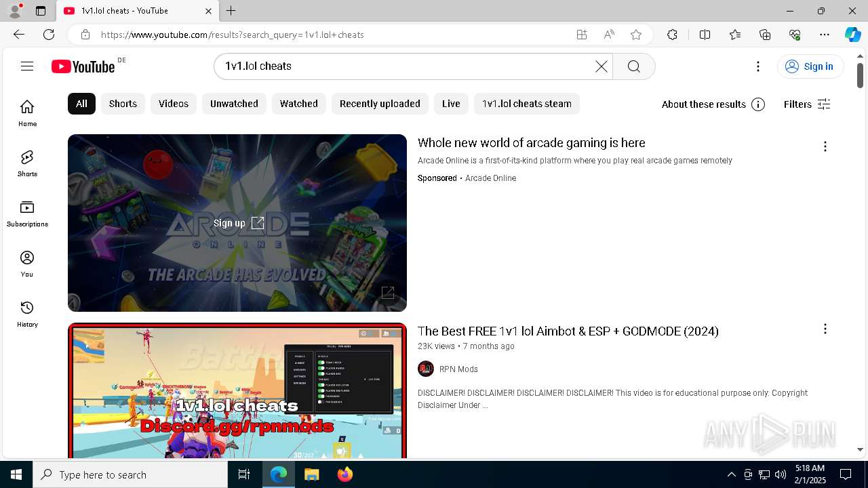Open Subscriptions in the sidebar

tap(27, 213)
